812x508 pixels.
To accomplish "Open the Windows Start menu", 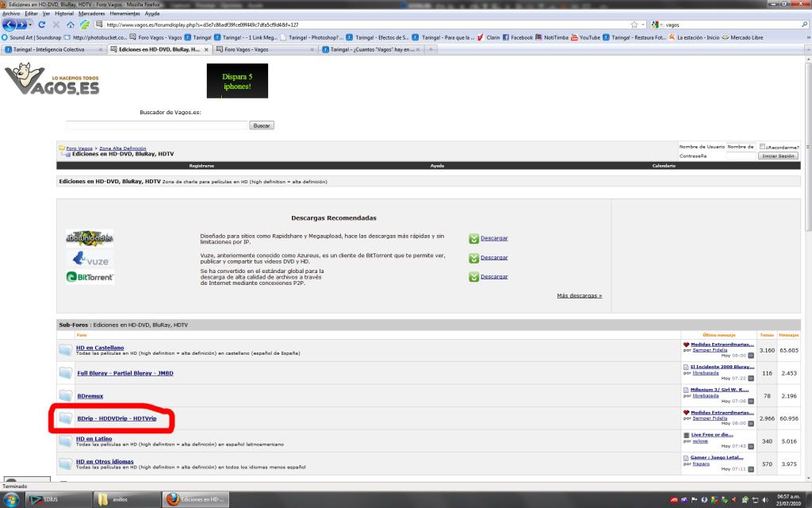I will coord(11,500).
